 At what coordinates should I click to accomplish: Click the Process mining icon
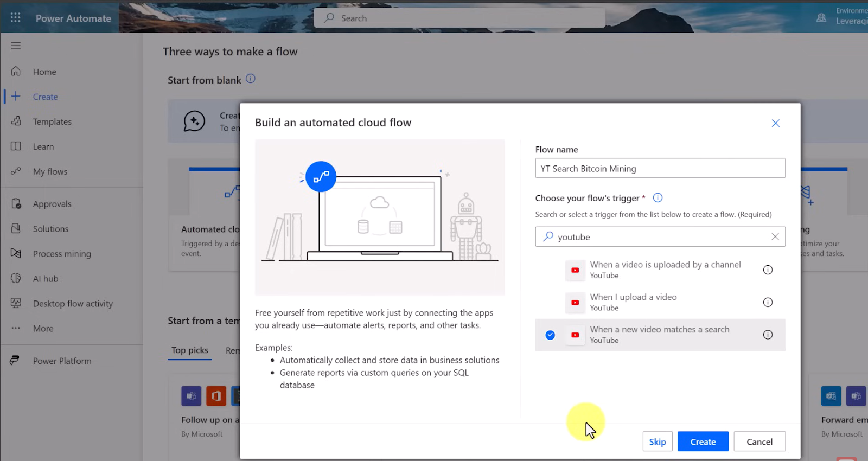(x=16, y=253)
